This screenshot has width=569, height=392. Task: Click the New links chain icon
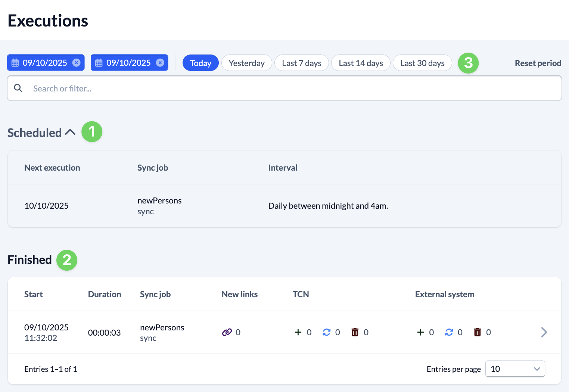227,332
